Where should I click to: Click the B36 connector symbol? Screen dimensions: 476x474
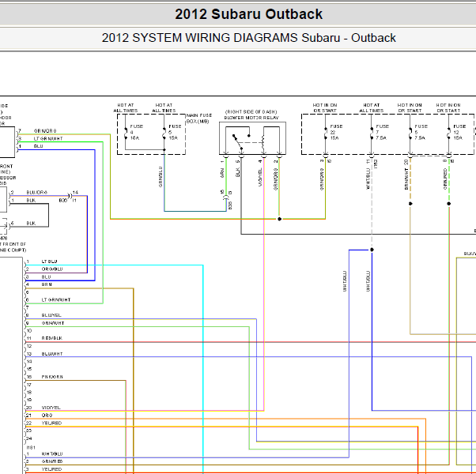(x=70, y=196)
